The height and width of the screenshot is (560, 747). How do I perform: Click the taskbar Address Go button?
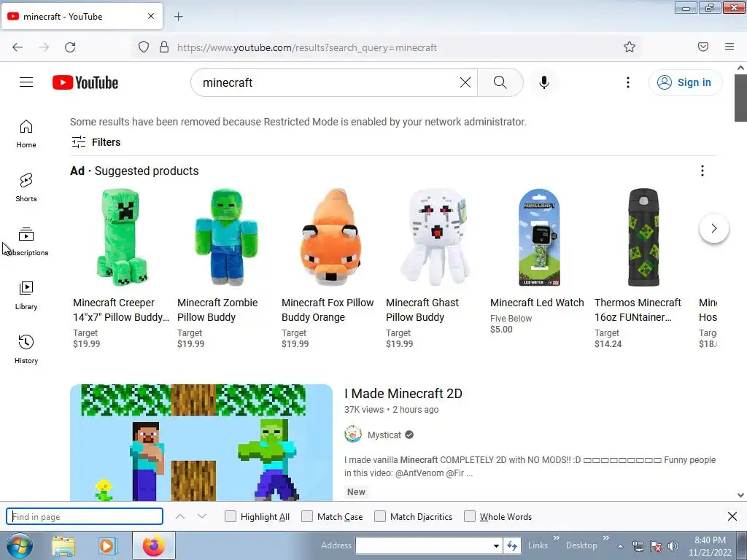(512, 545)
